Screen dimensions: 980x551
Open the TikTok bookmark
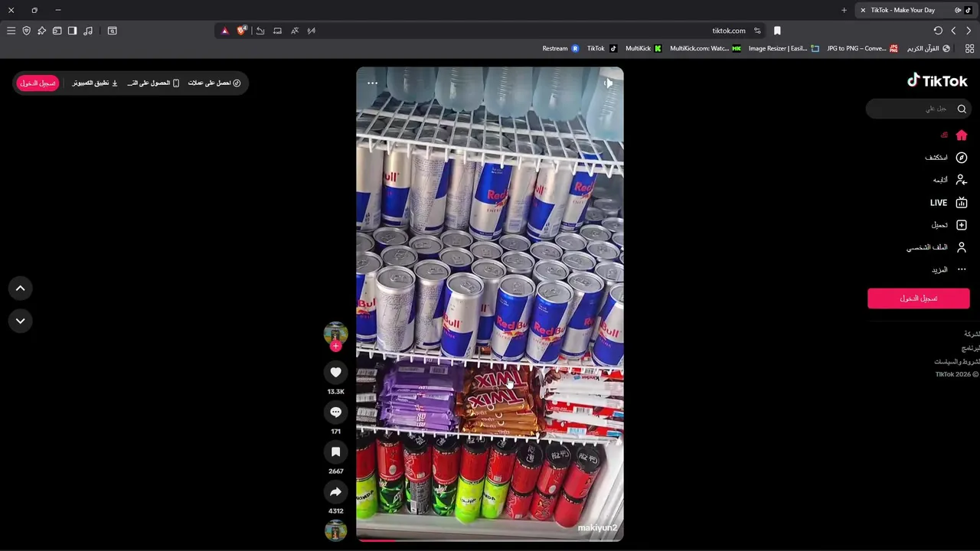(x=602, y=48)
